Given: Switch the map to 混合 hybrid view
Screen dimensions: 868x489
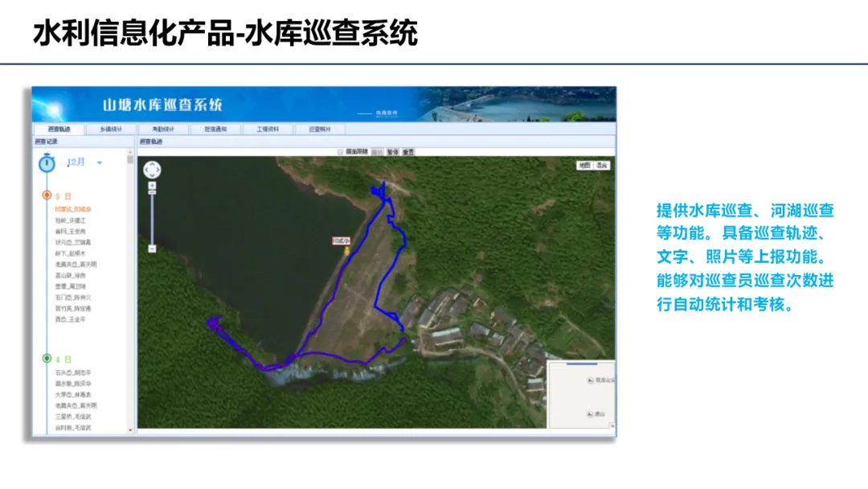Looking at the screenshot, I should point(602,165).
